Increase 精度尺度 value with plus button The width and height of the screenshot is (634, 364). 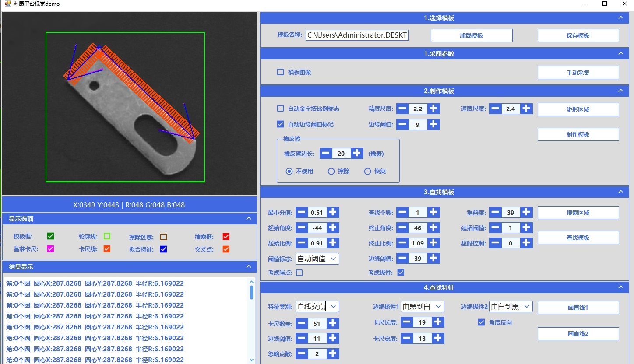tap(433, 108)
